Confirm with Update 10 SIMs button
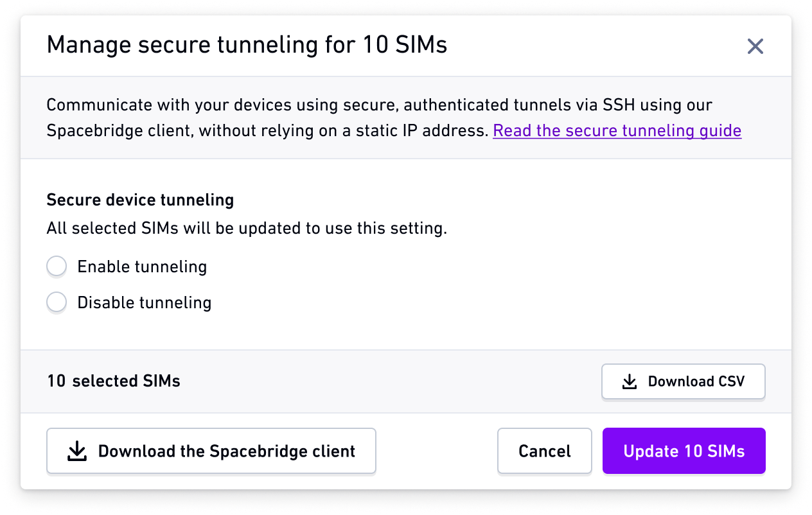 (684, 451)
